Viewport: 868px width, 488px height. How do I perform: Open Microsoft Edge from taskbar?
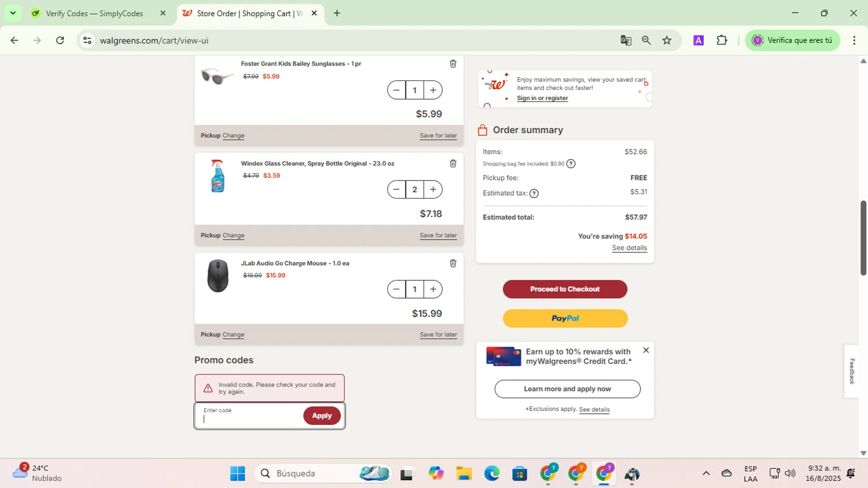(492, 474)
